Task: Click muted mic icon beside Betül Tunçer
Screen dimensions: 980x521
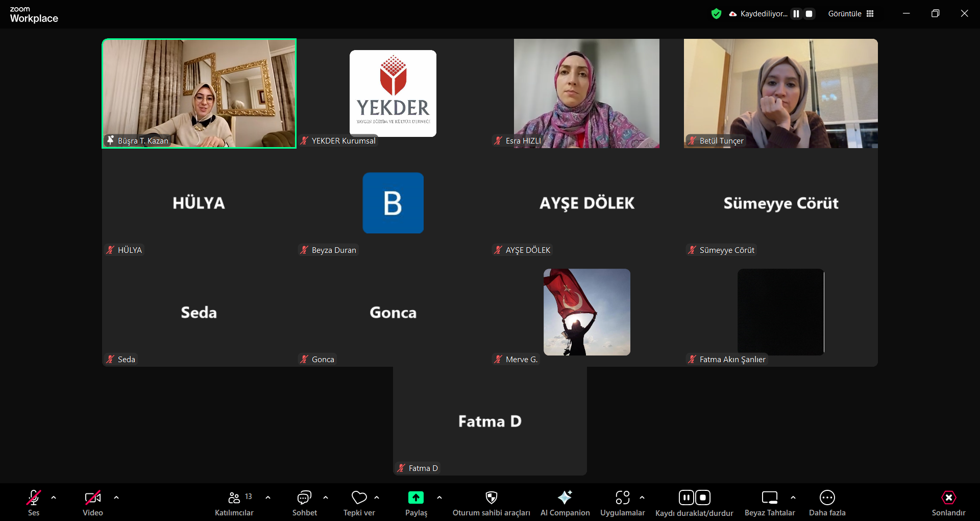Action: coord(692,140)
